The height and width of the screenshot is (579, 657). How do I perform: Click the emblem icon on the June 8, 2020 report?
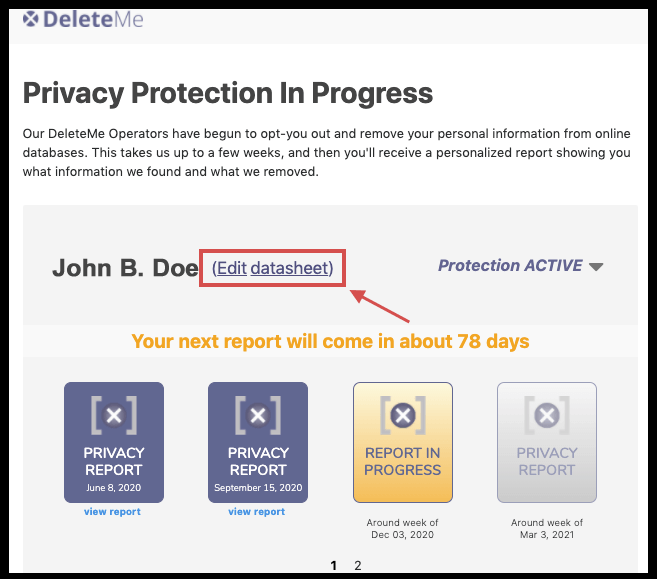114,414
